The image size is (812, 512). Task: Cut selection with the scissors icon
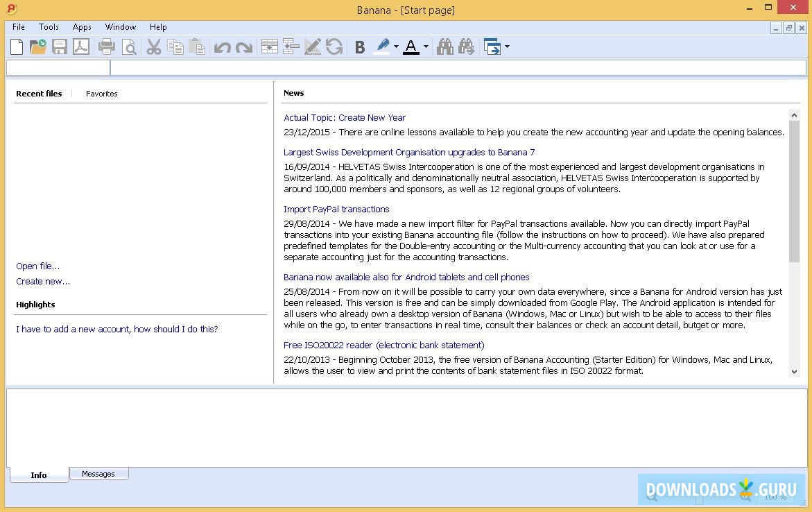[x=154, y=46]
